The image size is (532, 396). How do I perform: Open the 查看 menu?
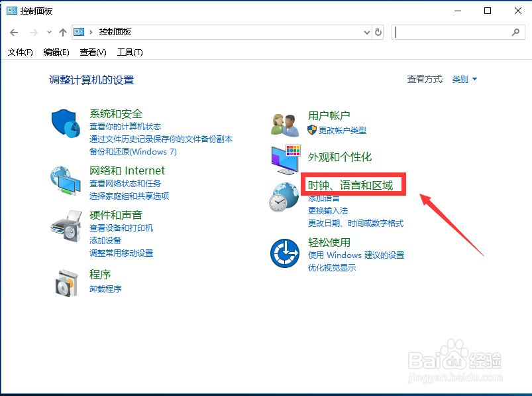point(93,52)
